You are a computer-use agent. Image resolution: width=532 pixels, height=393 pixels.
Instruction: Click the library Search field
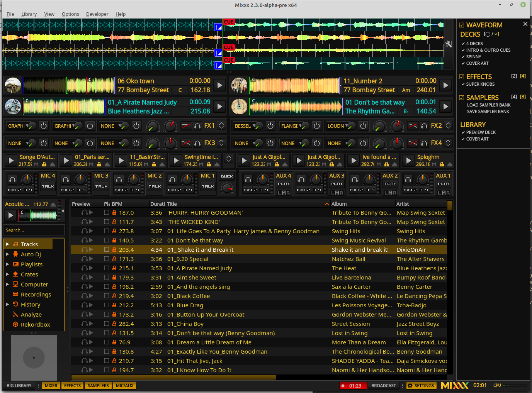click(34, 230)
